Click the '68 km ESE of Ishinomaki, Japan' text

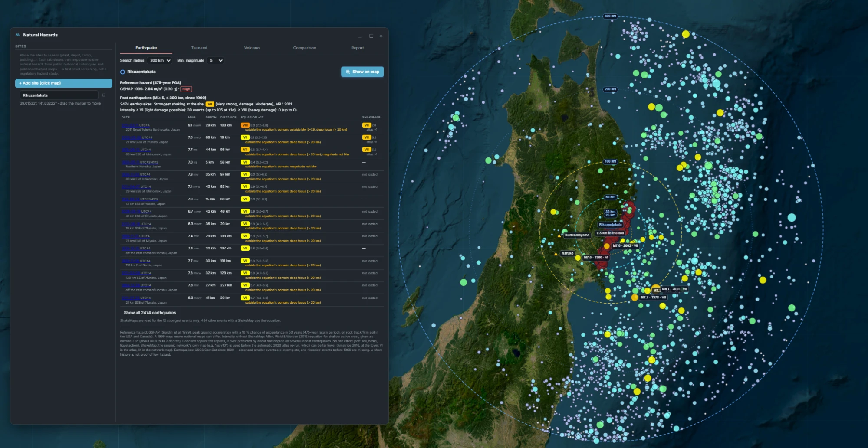tap(148, 154)
